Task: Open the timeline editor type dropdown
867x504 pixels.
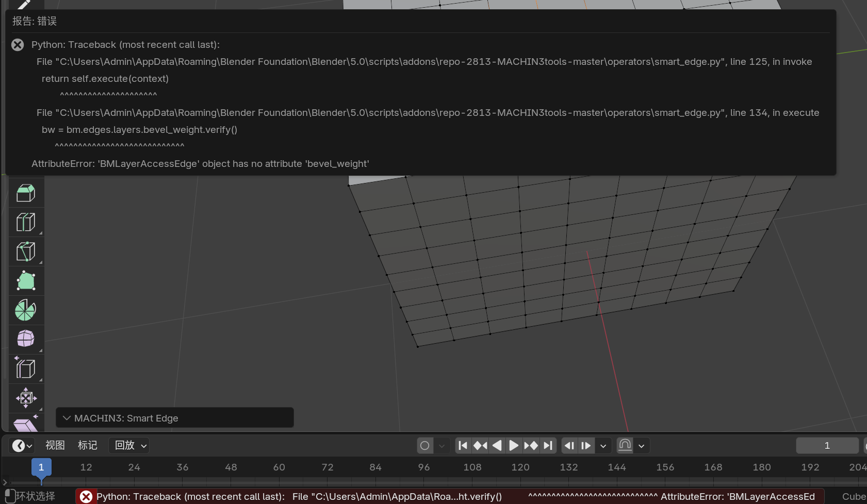Action: (x=22, y=445)
